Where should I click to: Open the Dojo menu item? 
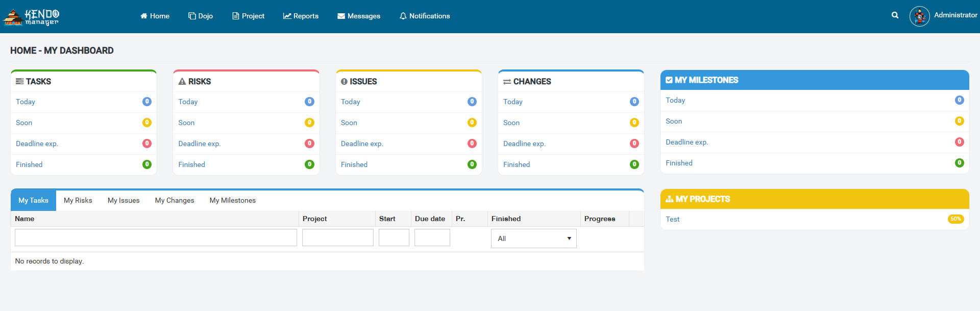coord(201,16)
